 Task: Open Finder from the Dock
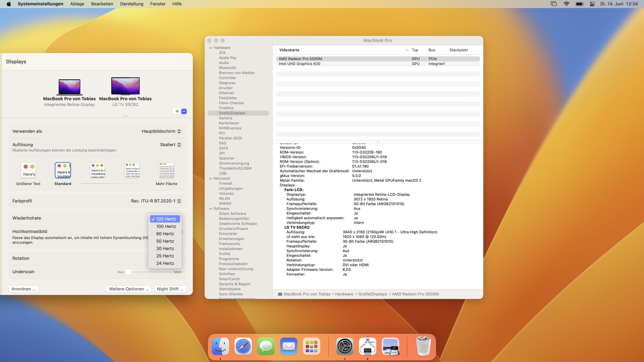pos(220,346)
